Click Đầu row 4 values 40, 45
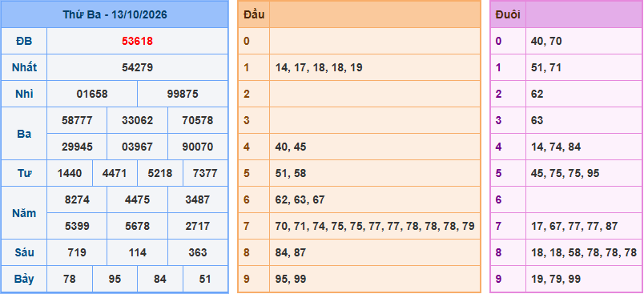The height and width of the screenshot is (294, 644). (291, 147)
